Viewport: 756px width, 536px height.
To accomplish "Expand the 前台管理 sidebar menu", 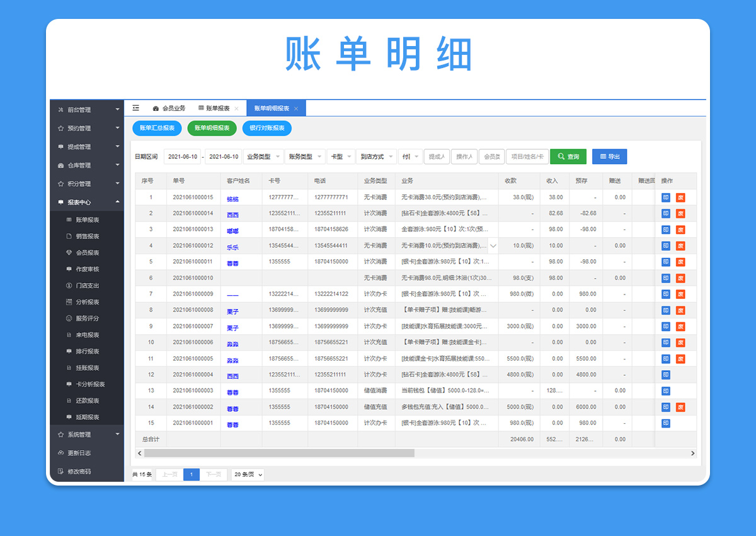I will (x=87, y=110).
